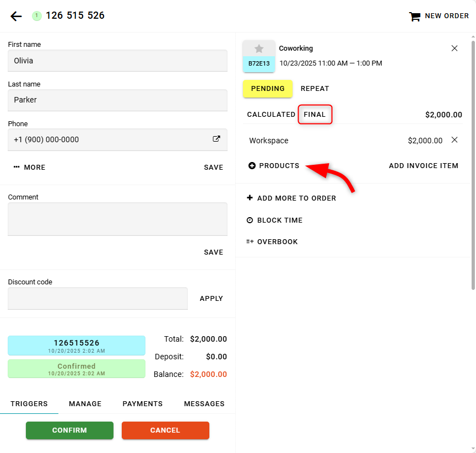Click the star icon on Coworking thumbnail
This screenshot has width=476, height=453.
point(259,48)
